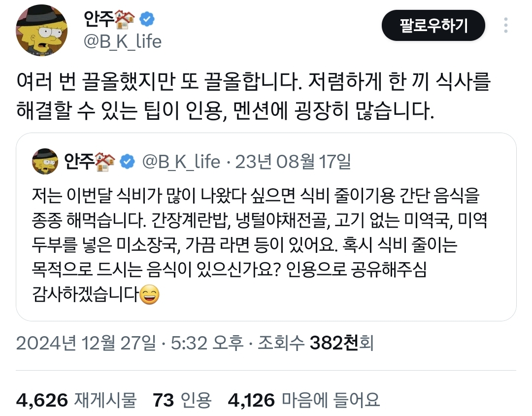532x416 pixels.
Task: Click the 팔로우하기 follow button
Action: click(433, 25)
